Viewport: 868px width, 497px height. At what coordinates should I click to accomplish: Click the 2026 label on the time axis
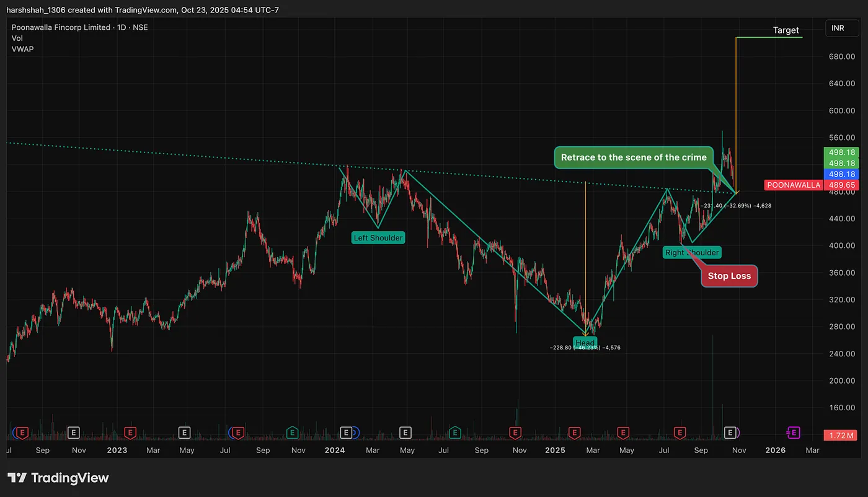775,451
